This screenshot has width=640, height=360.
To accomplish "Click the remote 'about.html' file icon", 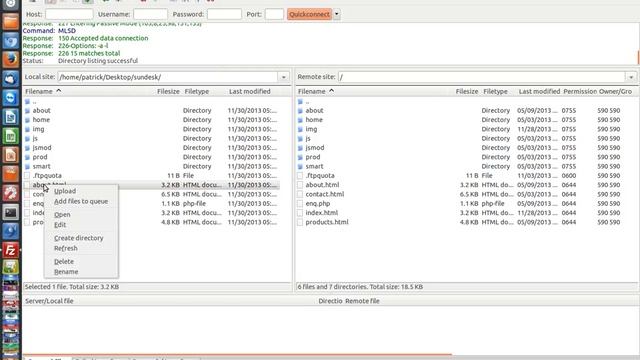I will pos(300,185).
